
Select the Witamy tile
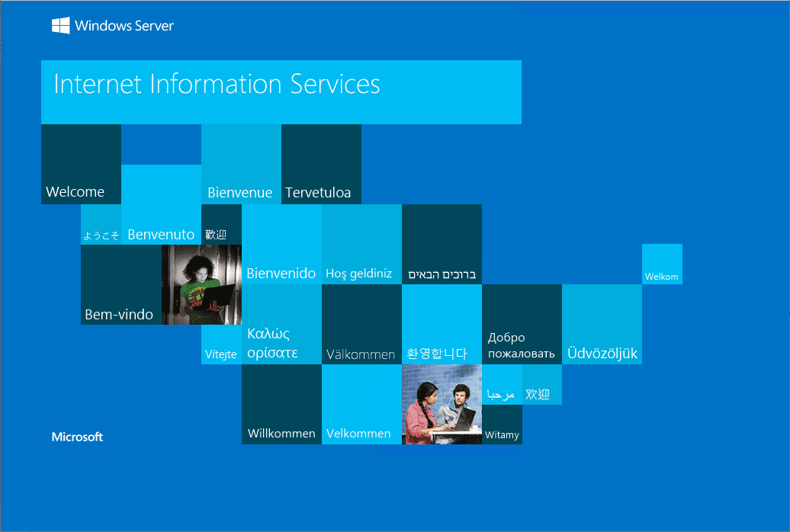click(x=502, y=425)
